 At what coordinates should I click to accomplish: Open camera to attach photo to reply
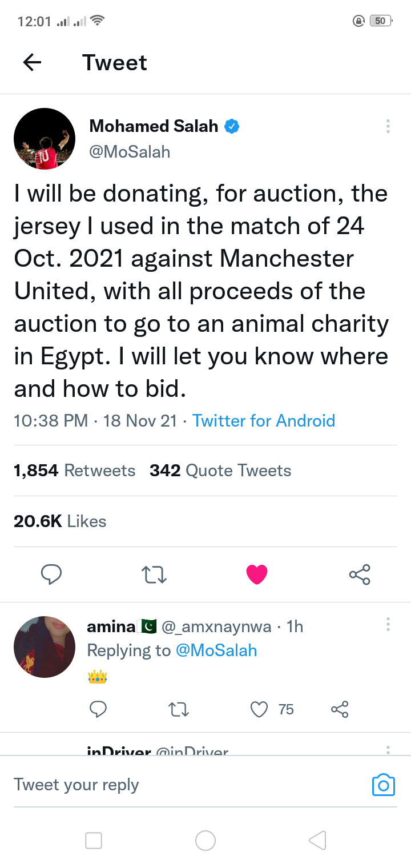[x=383, y=785]
